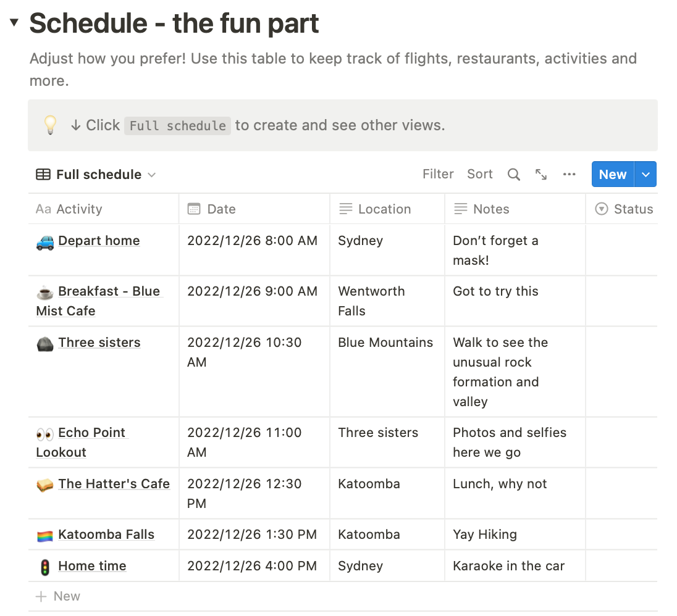Image resolution: width=677 pixels, height=616 pixels.
Task: Open the three-dot more options menu
Action: [570, 175]
